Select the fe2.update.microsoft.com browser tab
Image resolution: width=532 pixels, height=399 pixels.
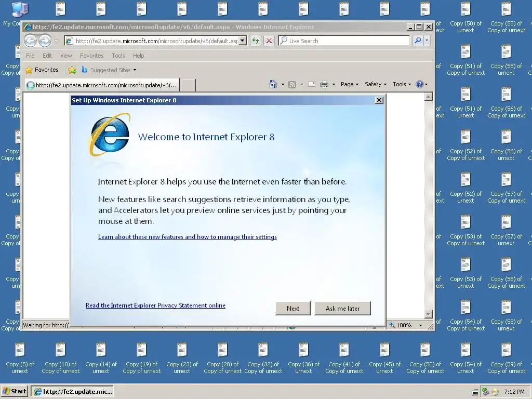click(x=102, y=85)
